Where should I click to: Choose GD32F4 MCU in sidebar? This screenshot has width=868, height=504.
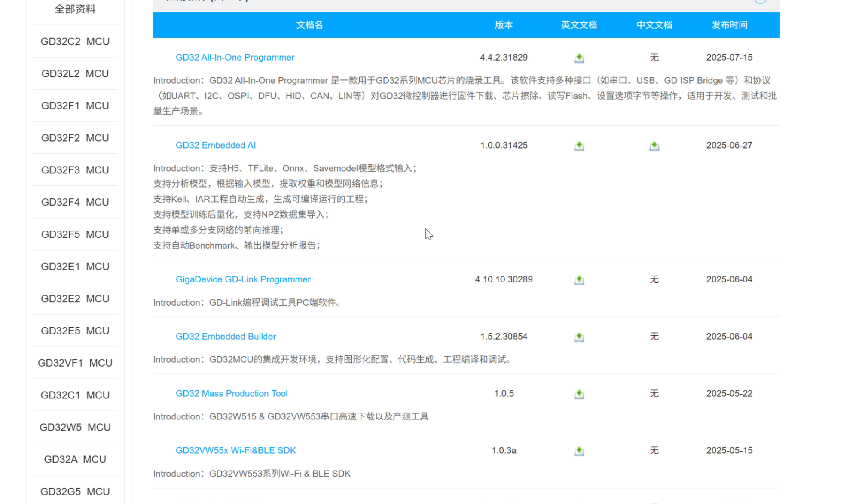coord(75,202)
